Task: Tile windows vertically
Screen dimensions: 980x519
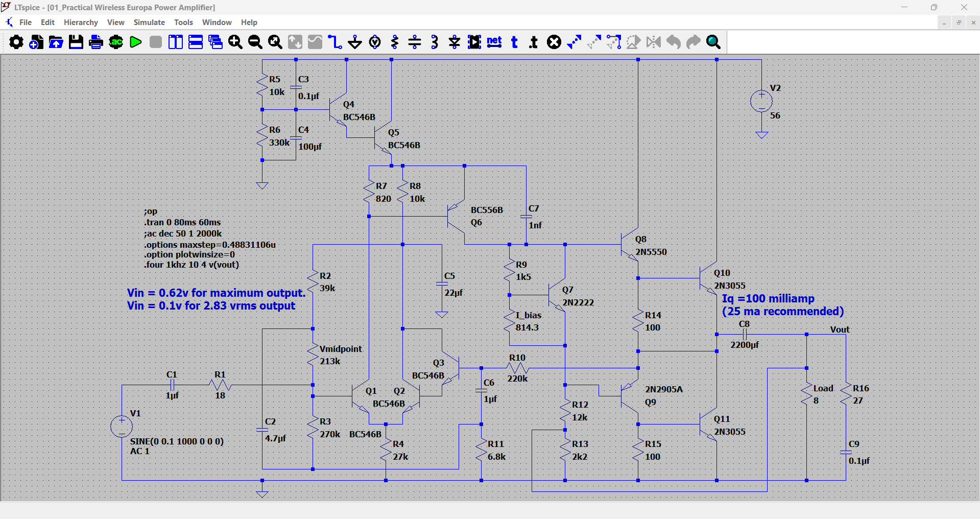Action: [x=176, y=42]
